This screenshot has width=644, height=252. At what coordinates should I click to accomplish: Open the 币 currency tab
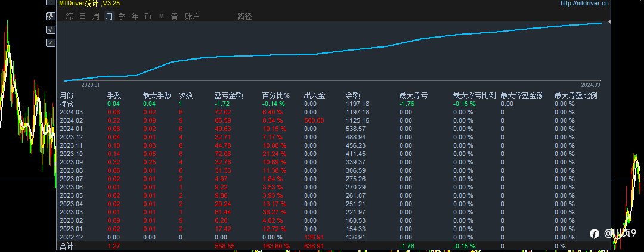(x=148, y=17)
